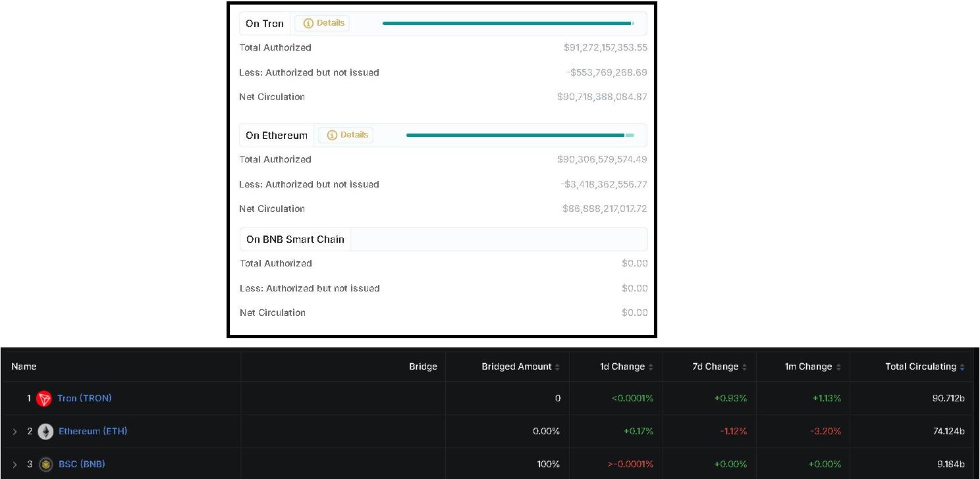Screen dimensions: 980x479
Task: Sort by 1d Change column
Action: 626,366
